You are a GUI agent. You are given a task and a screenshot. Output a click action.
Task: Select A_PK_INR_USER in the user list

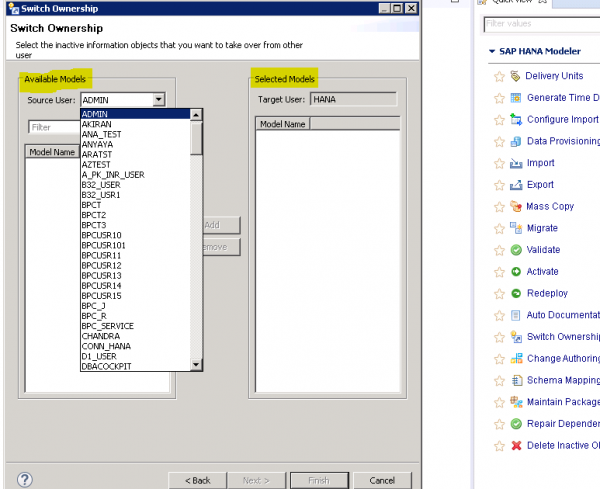(x=135, y=175)
